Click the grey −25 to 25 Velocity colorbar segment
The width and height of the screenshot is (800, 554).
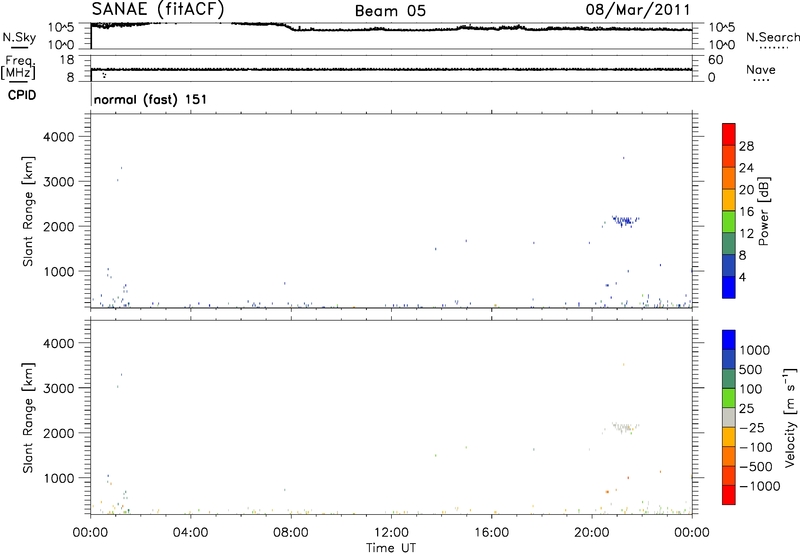[729, 418]
